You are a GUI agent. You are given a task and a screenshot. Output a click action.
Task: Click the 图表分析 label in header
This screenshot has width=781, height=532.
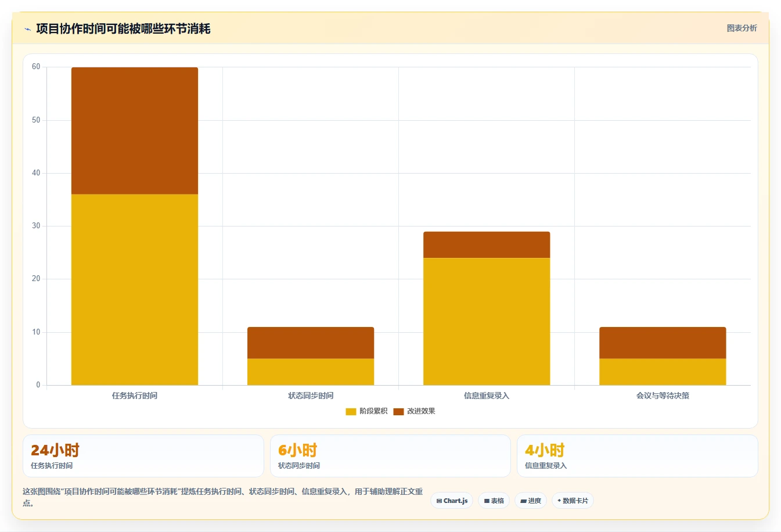pyautogui.click(x=742, y=28)
